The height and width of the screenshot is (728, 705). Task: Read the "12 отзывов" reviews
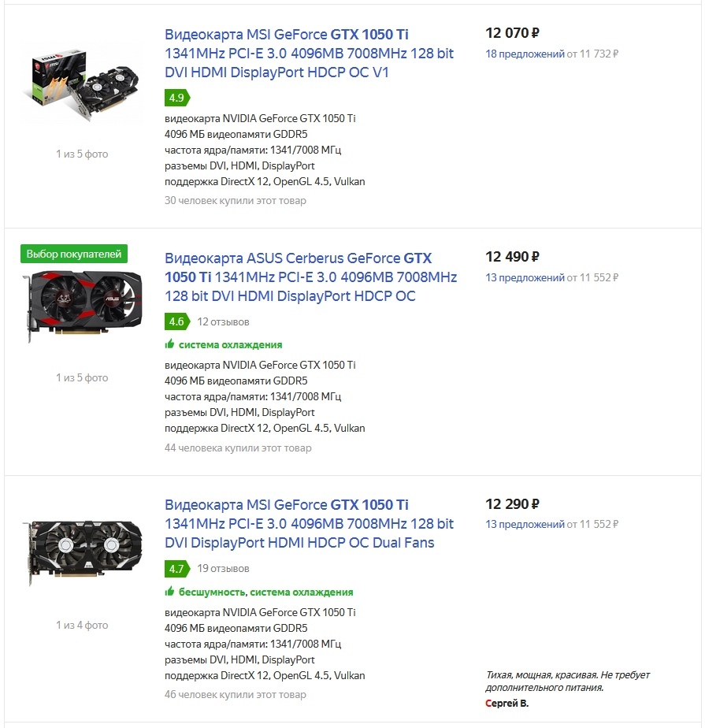(223, 321)
